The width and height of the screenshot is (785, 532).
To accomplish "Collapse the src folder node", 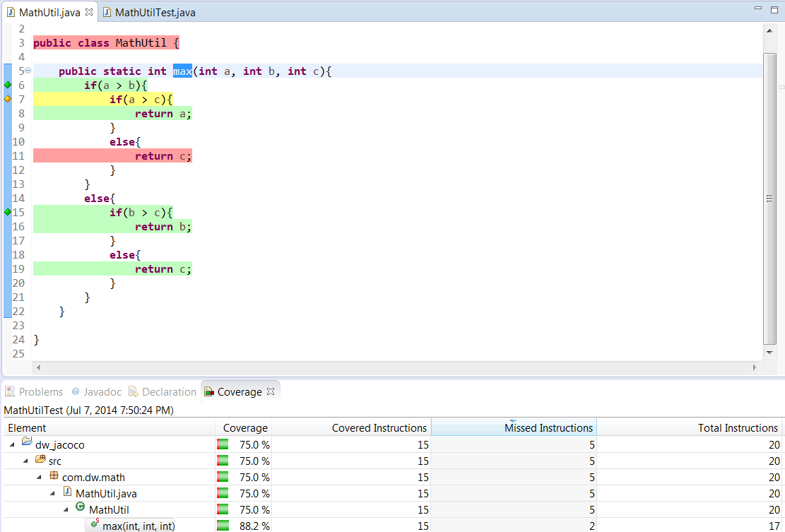I will pos(26,461).
